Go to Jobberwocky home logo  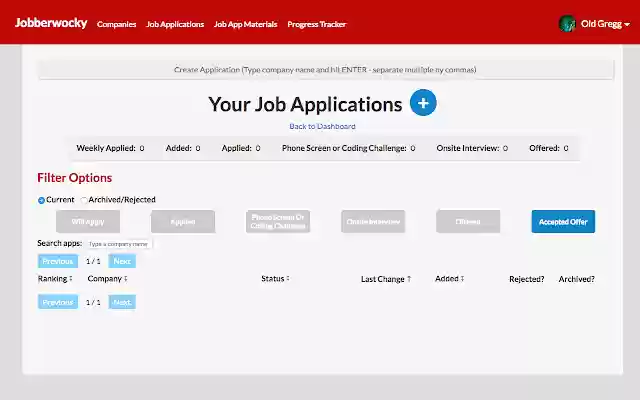[x=51, y=23]
